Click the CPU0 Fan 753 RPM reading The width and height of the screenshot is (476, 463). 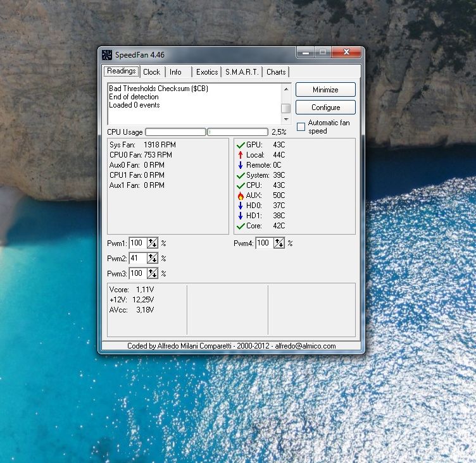tap(141, 155)
